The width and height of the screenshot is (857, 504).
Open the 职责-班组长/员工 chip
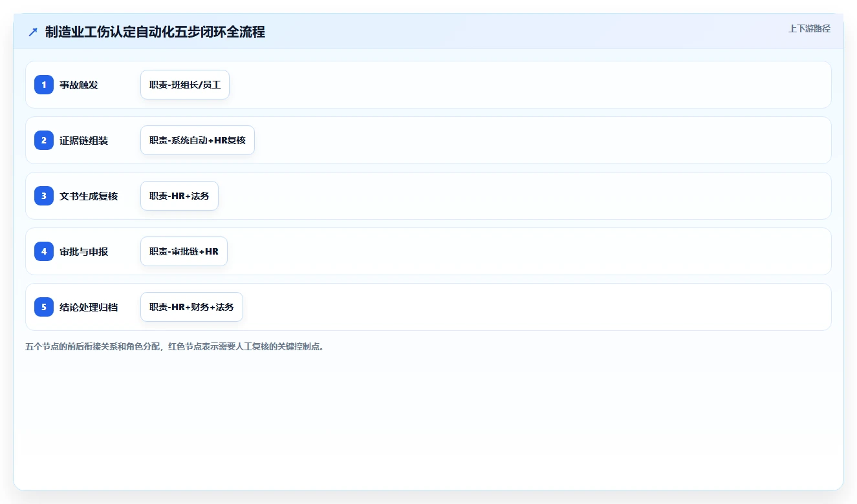[x=185, y=85]
